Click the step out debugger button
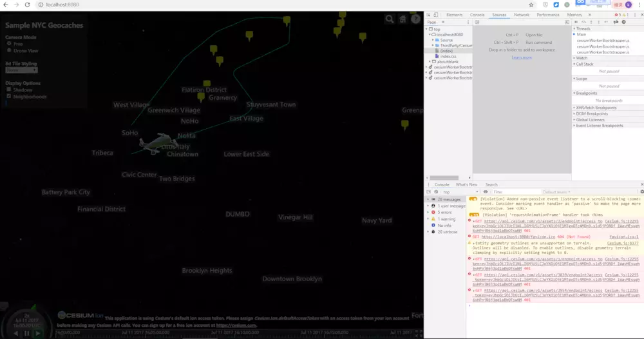The height and width of the screenshot is (339, 644). tap(598, 22)
